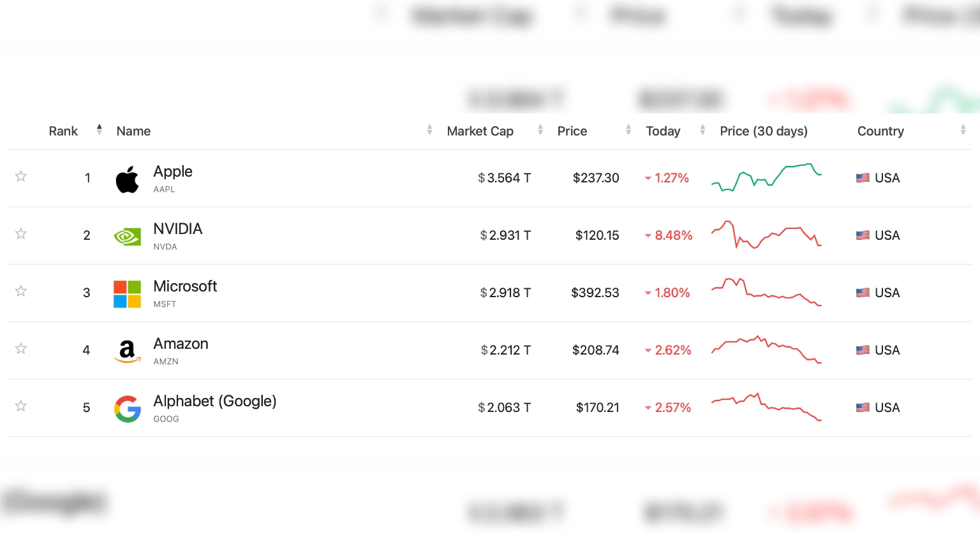Click the USA flag in Alphabet's row

[x=863, y=408]
